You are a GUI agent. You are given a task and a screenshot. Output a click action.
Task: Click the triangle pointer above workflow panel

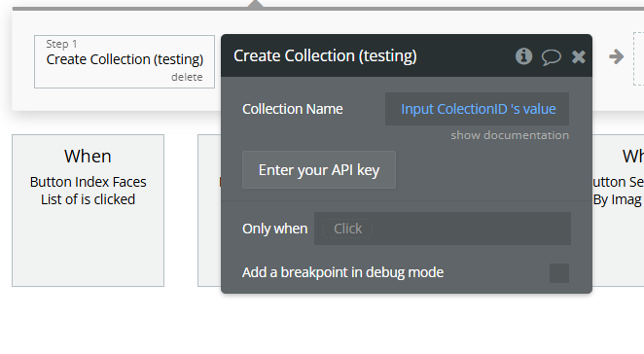[x=256, y=4]
